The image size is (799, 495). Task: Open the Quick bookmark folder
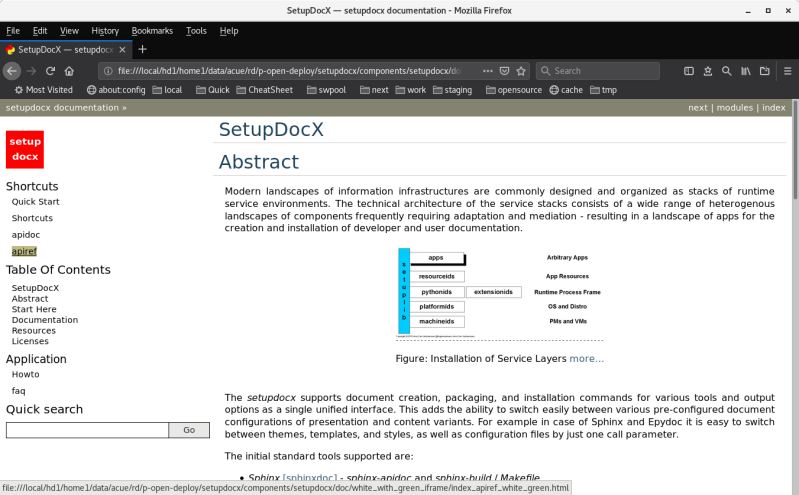coord(213,90)
